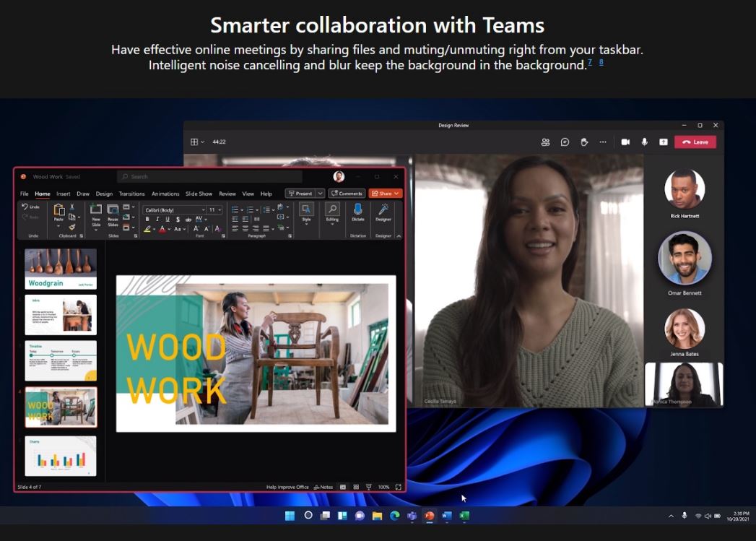756x541 pixels.
Task: Switch to Animations tab
Action: pos(165,194)
